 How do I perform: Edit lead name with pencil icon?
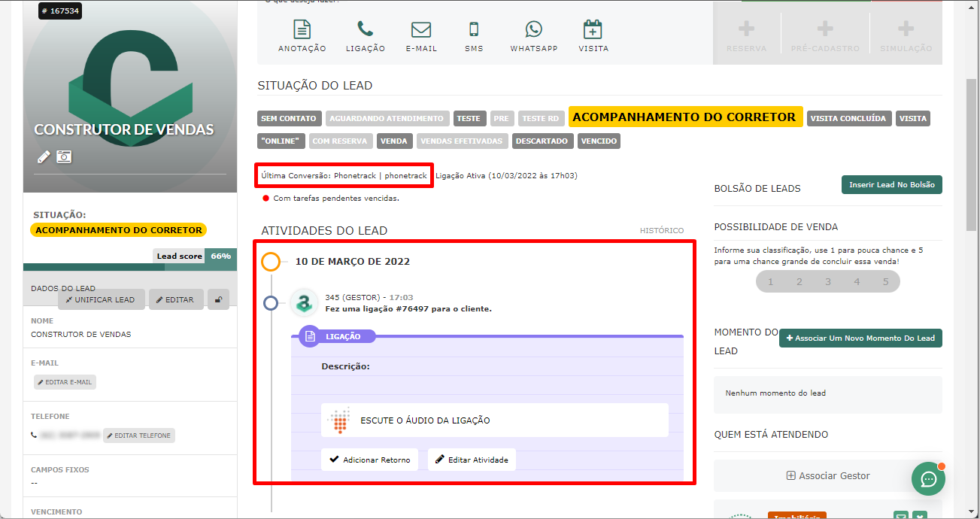click(x=44, y=156)
